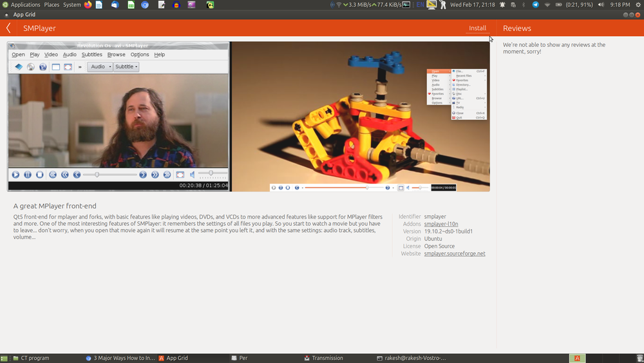This screenshot has height=363, width=644.
Task: Open the Thunderbird mail launcher icon
Action: coord(115,5)
